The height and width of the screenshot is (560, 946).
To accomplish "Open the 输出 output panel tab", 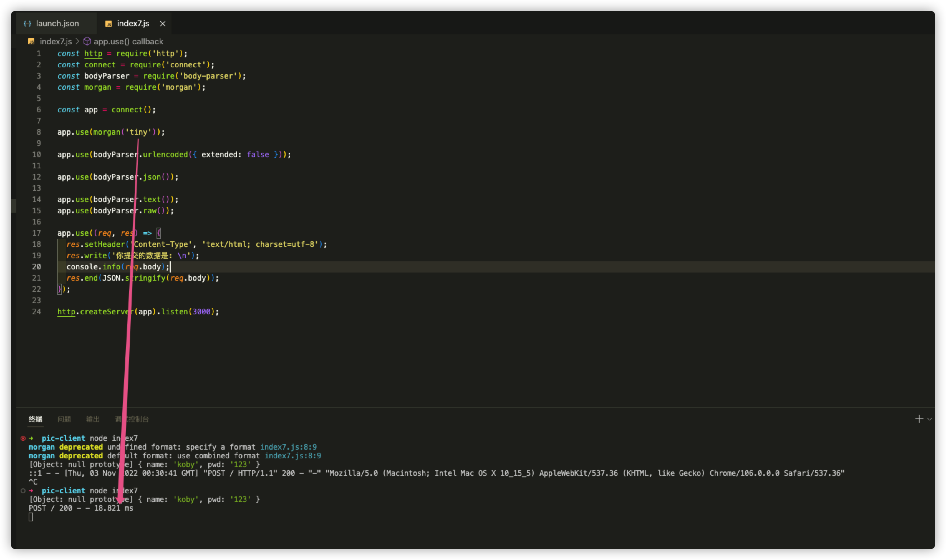I will point(93,419).
